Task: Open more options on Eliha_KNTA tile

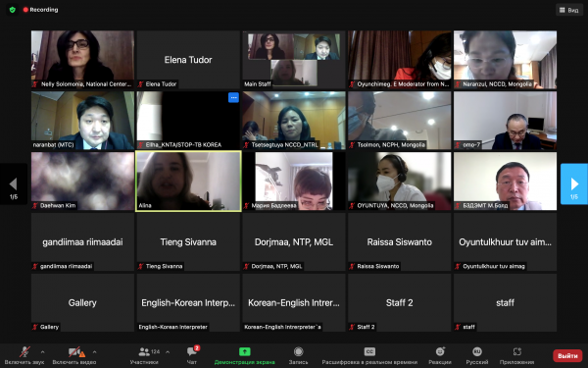Action: [233, 97]
